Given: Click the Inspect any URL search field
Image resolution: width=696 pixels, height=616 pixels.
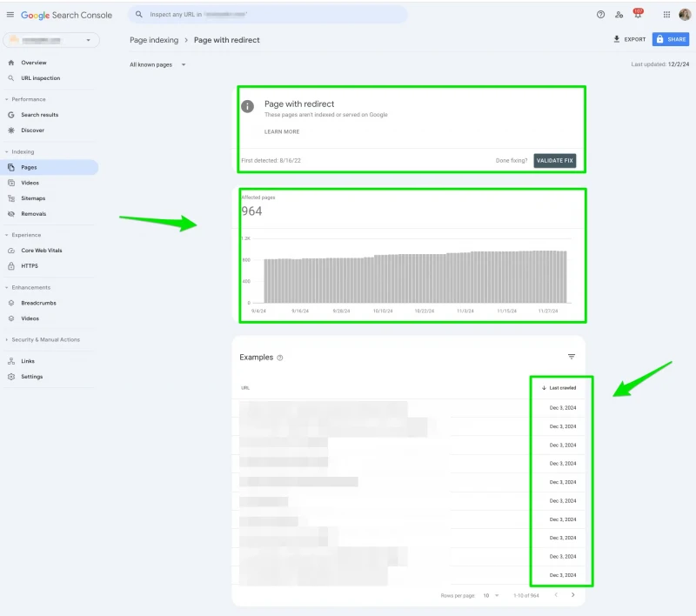Looking at the screenshot, I should [x=268, y=15].
